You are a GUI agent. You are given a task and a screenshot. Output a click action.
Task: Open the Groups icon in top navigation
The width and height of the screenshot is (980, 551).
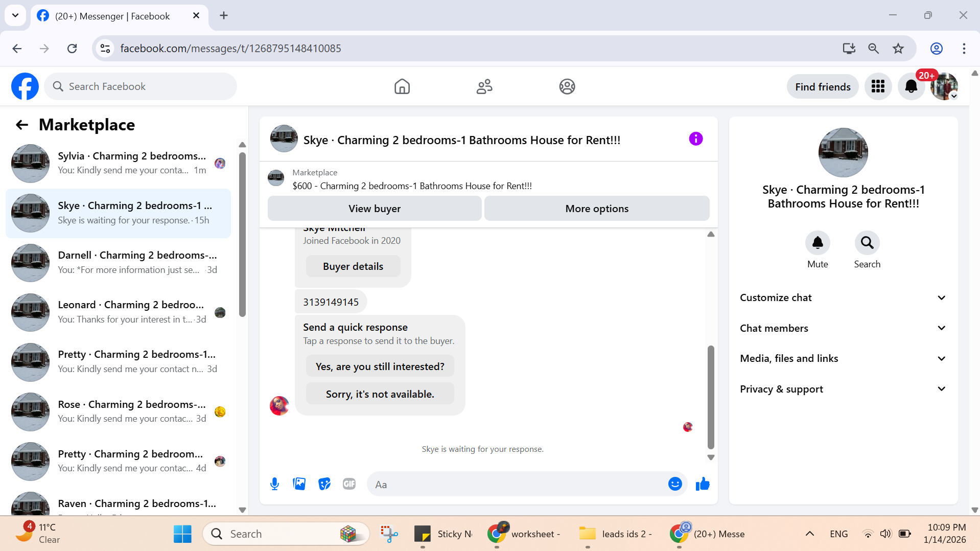coord(567,86)
